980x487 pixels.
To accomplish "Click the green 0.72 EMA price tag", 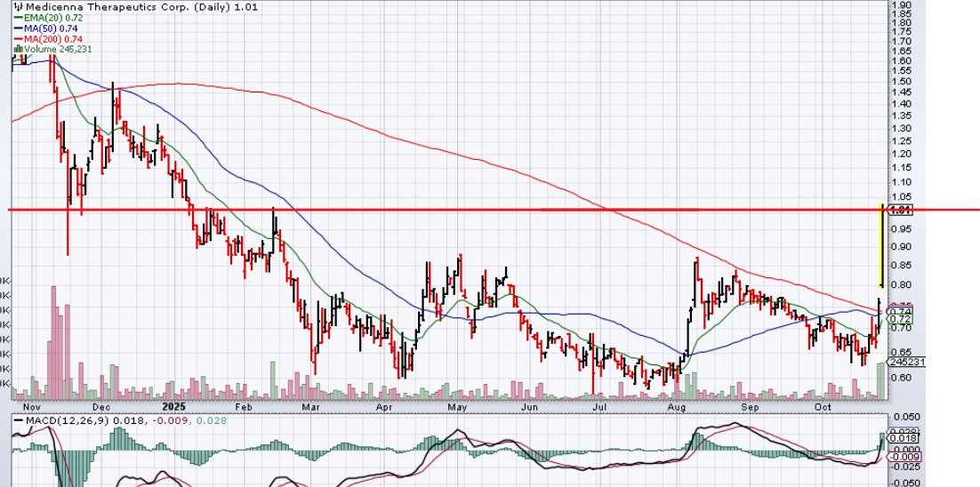I will click(901, 319).
